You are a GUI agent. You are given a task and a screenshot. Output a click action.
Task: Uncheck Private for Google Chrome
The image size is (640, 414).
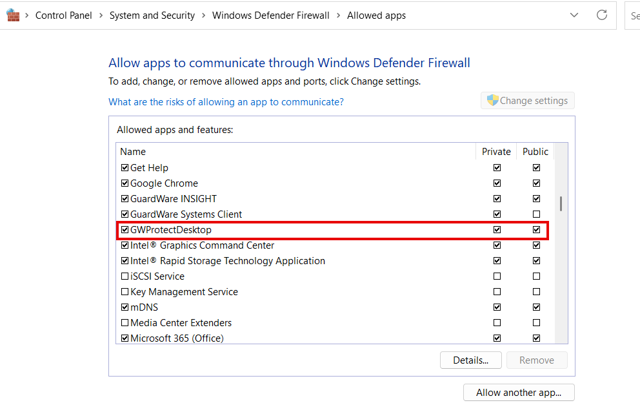tap(497, 183)
